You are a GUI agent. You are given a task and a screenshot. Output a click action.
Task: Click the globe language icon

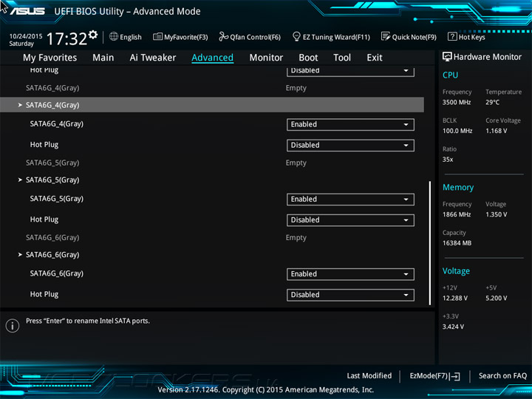pyautogui.click(x=114, y=36)
